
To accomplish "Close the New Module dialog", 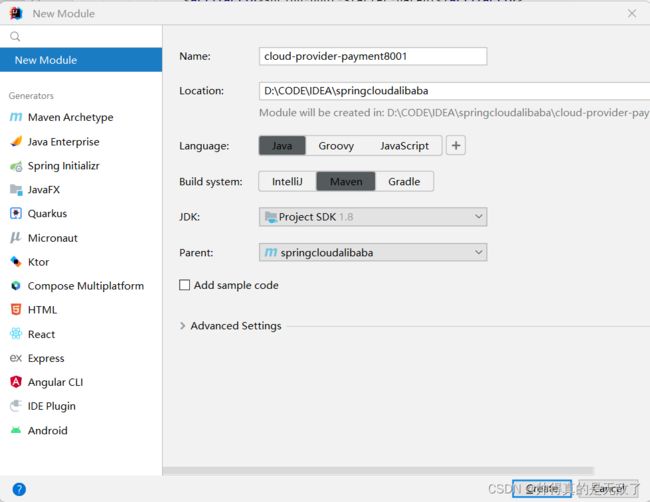I will coord(632,14).
